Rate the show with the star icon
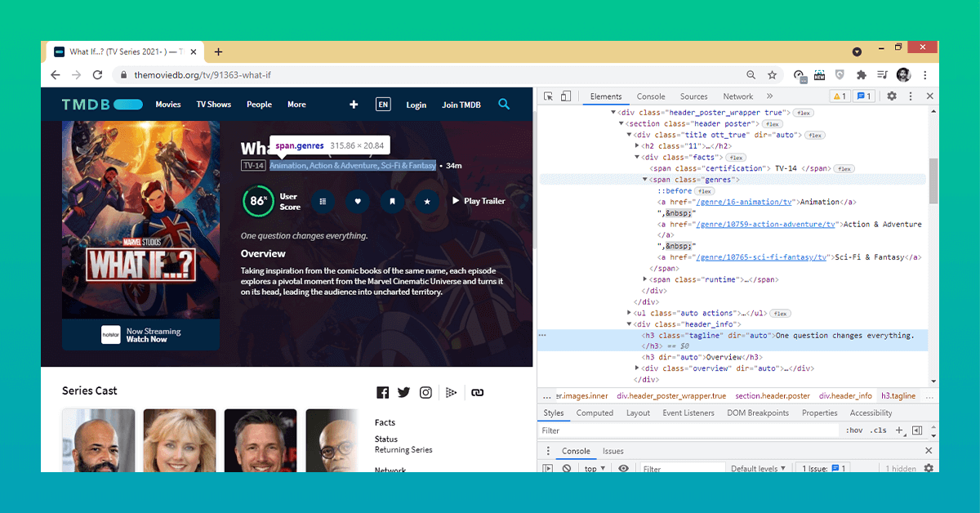980x513 pixels. [426, 201]
